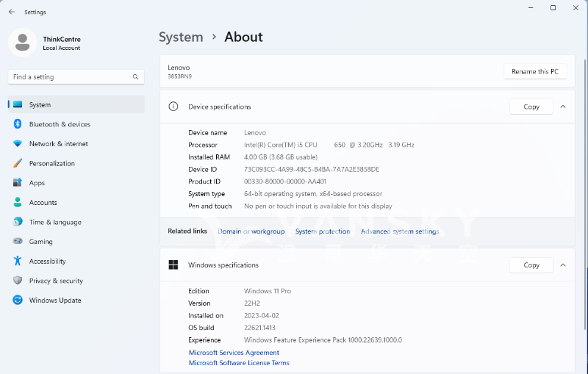Click the Installed on date 2023-04-02

(262, 315)
